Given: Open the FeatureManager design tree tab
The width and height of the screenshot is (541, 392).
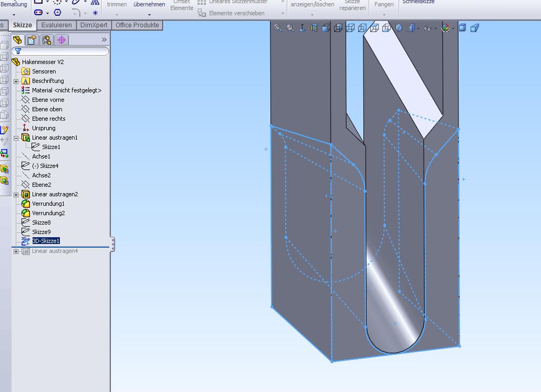Looking at the screenshot, I should 17,40.
